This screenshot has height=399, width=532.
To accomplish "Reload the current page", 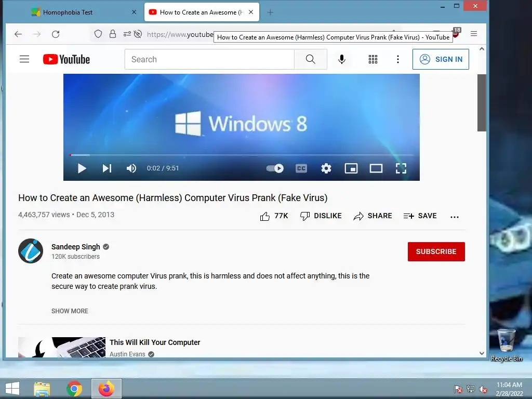I will pos(56,34).
